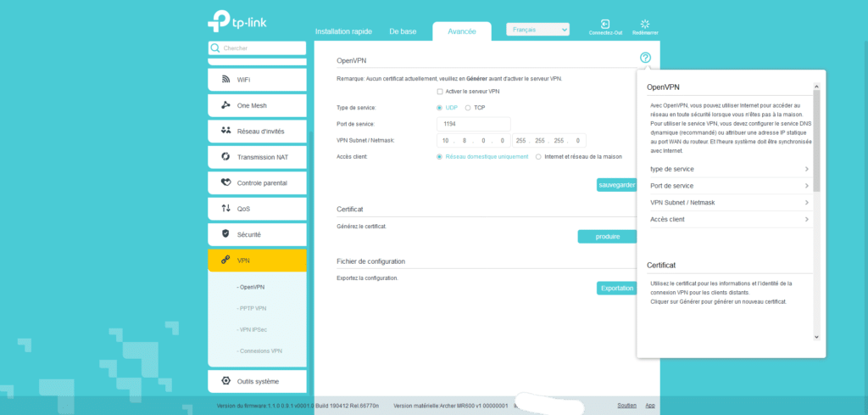Open Réseau d'invités via its icon
The image size is (868, 415).
[x=226, y=131]
